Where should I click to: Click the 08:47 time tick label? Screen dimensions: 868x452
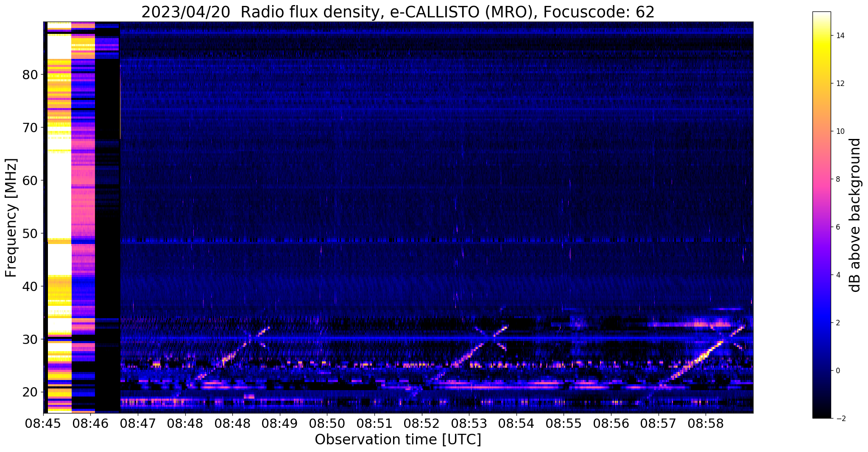(138, 424)
